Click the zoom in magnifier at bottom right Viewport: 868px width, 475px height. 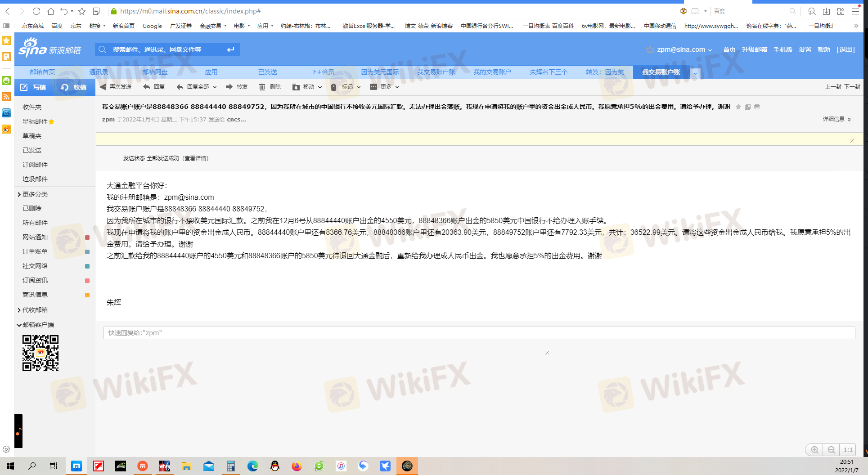[x=815, y=450]
